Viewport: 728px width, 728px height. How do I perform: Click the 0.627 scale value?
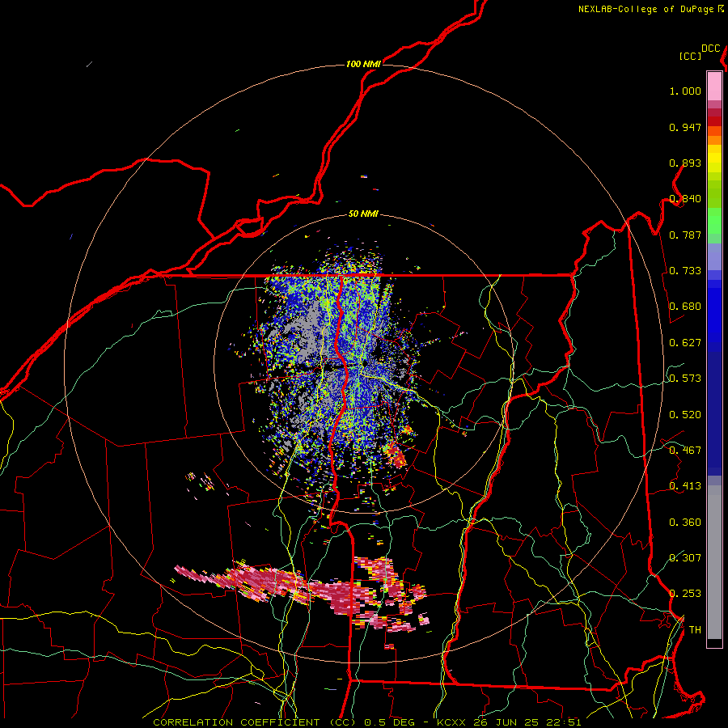pyautogui.click(x=685, y=343)
